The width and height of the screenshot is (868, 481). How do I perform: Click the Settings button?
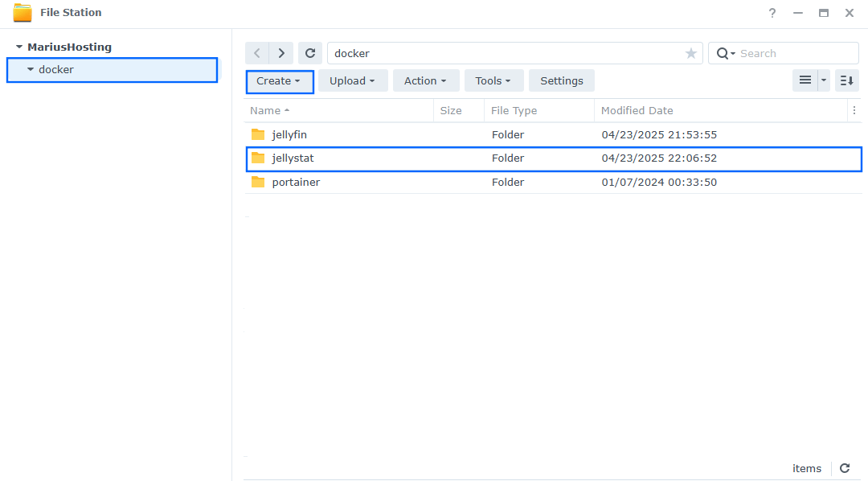562,80
